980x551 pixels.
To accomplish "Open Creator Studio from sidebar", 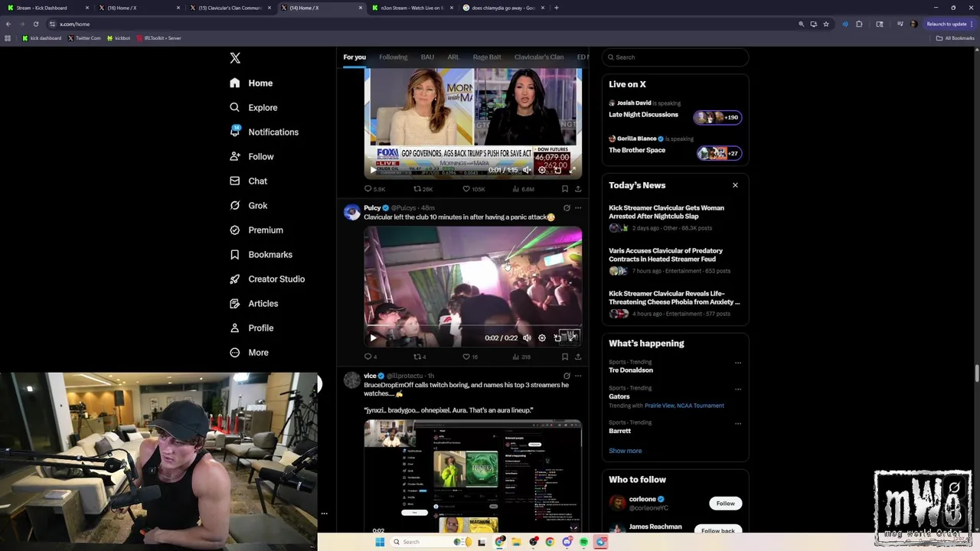I will pos(267,279).
